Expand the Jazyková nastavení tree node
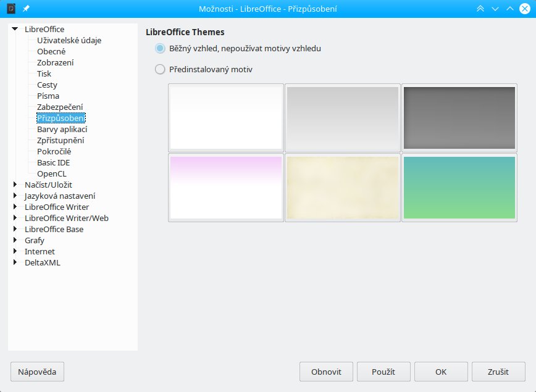This screenshot has width=536, height=392. [x=15, y=196]
